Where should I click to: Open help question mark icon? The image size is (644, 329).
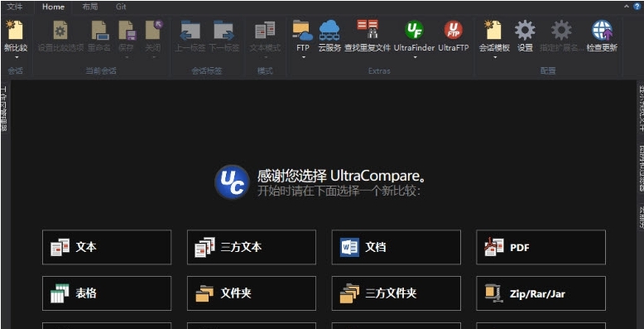click(637, 6)
